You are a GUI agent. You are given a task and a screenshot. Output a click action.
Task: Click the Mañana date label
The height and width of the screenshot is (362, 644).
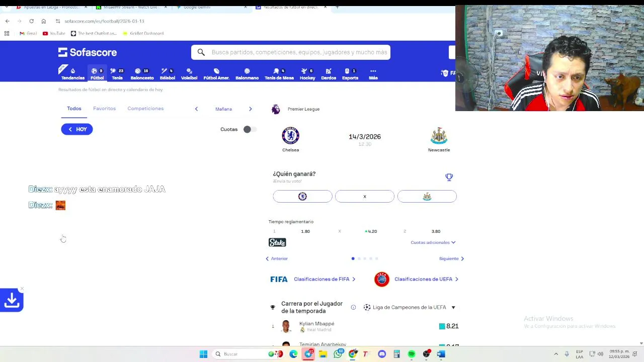tap(223, 109)
